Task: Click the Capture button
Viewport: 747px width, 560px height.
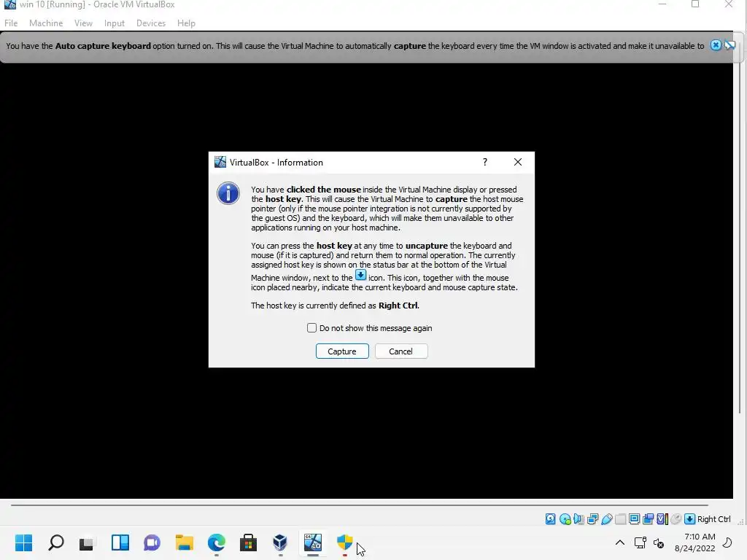Action: click(342, 351)
